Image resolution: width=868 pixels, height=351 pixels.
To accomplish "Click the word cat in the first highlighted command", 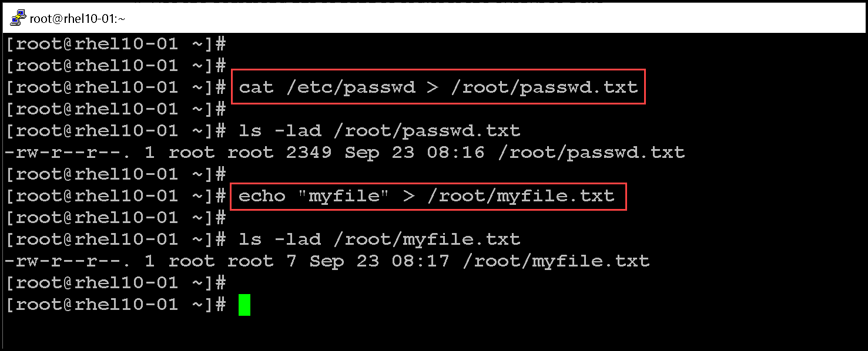I will (x=256, y=87).
